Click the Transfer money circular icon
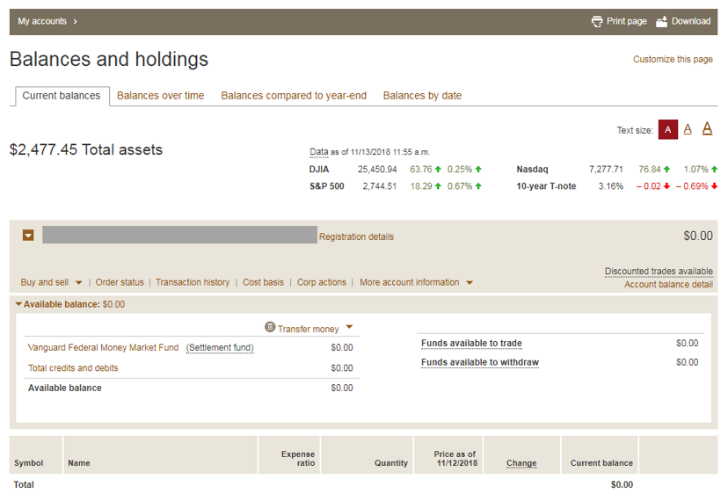The image size is (728, 501). pos(270,327)
